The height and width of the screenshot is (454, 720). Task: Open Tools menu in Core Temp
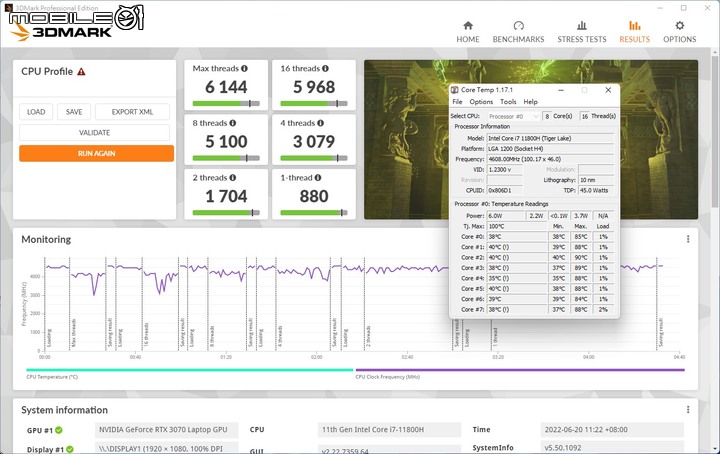[508, 102]
